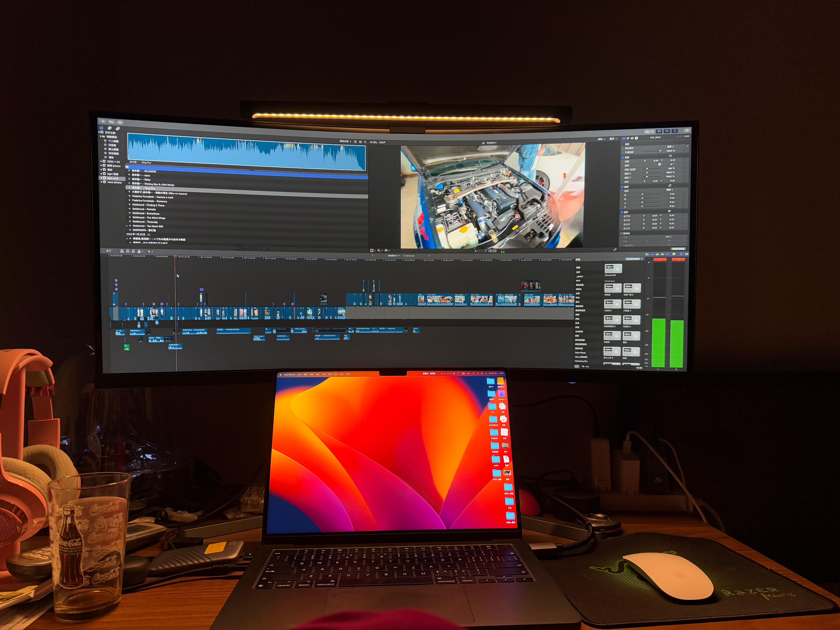Select the Channel EQ effect thumbnail

click(x=613, y=269)
